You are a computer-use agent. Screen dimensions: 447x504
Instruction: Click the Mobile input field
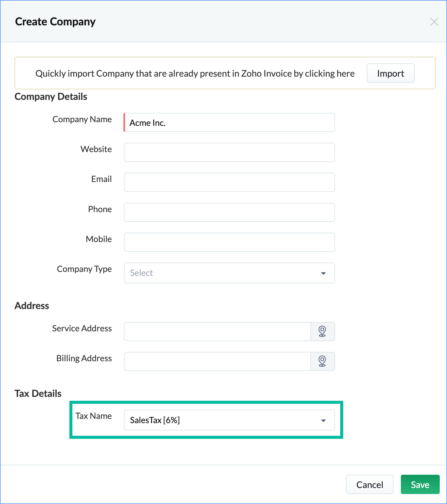pyautogui.click(x=229, y=242)
